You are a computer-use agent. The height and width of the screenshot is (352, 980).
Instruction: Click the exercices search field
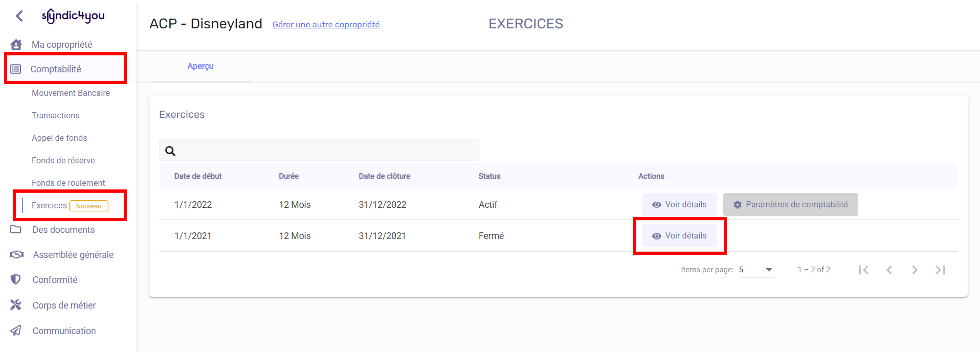point(318,150)
